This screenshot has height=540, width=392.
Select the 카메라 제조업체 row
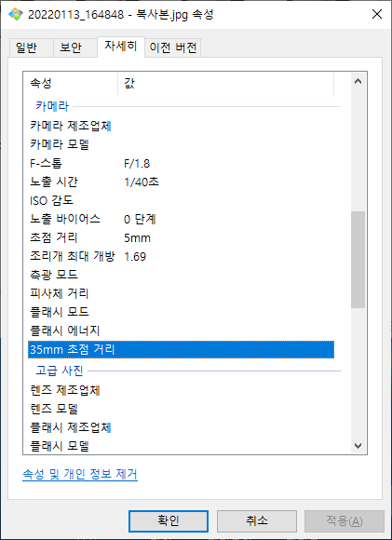[181, 126]
